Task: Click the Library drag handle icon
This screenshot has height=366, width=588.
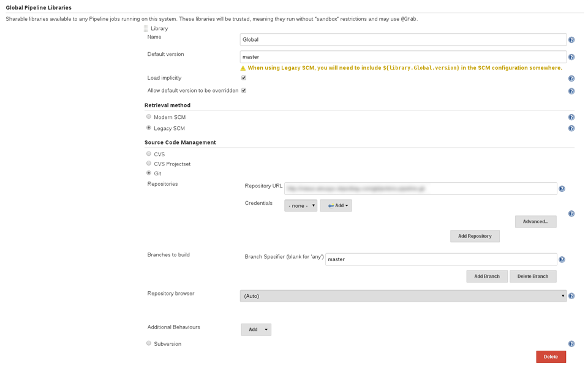Action: click(x=146, y=29)
